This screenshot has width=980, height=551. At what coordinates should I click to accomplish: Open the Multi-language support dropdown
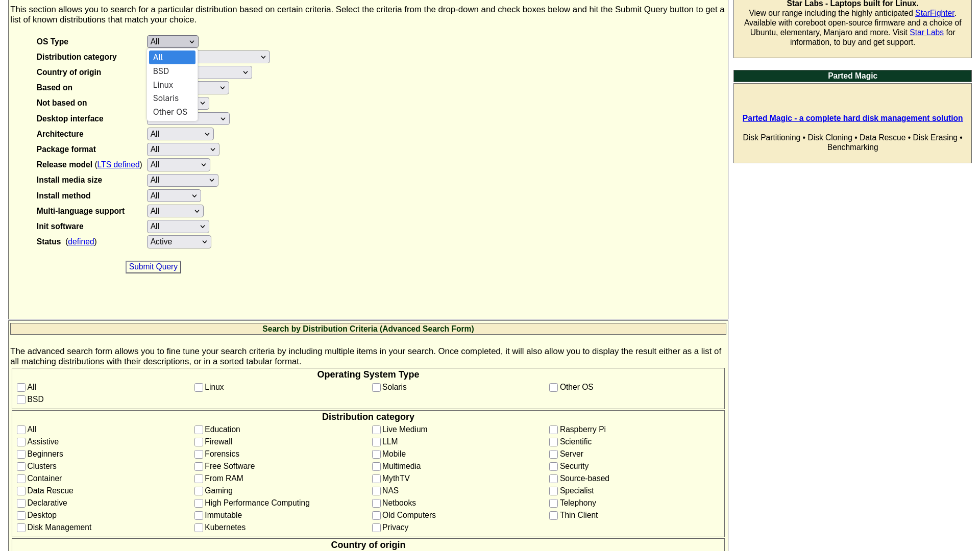tap(175, 211)
